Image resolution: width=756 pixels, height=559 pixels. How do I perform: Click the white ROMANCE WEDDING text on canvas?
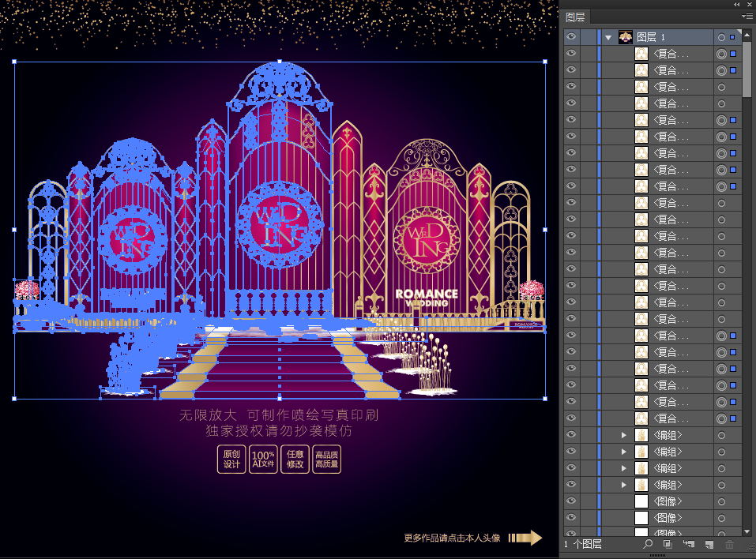point(427,298)
